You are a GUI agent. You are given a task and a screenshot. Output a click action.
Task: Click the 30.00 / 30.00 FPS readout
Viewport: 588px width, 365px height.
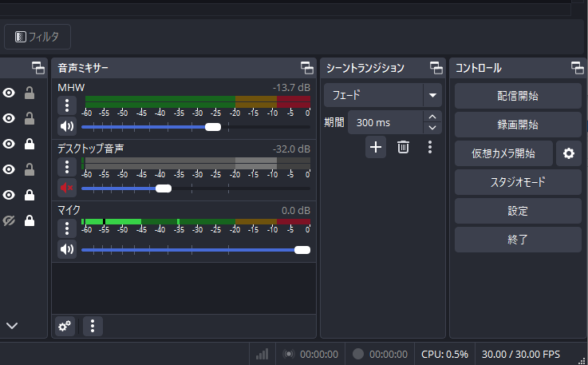[x=520, y=354]
